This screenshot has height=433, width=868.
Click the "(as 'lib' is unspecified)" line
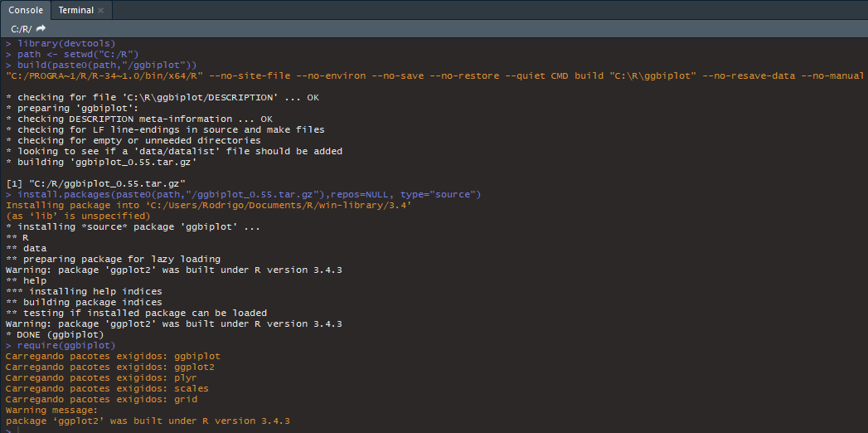[x=78, y=216]
